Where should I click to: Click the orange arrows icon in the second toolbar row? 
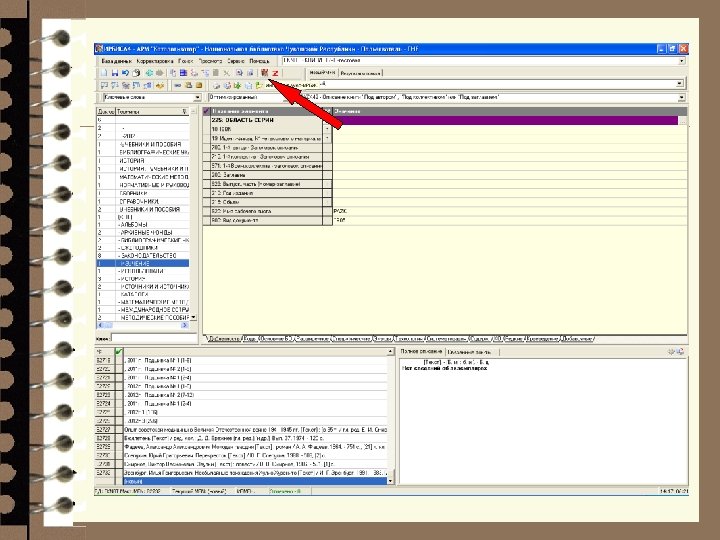point(159,85)
